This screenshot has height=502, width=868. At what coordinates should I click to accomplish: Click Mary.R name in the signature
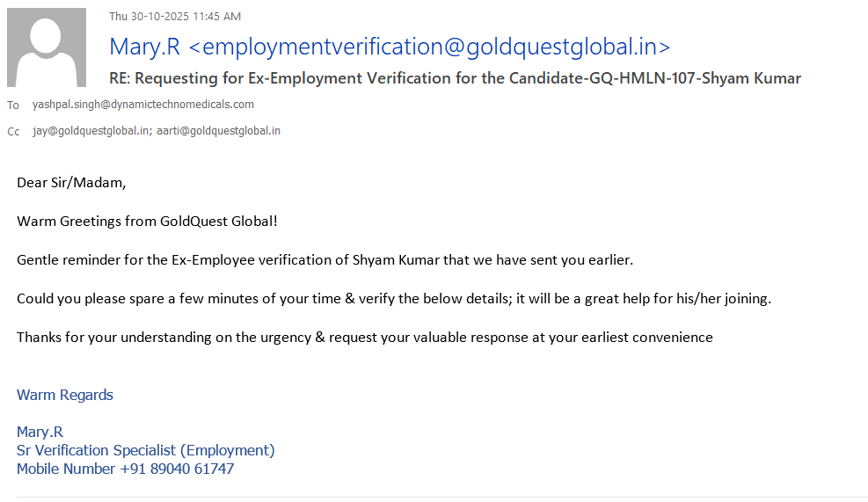(40, 432)
